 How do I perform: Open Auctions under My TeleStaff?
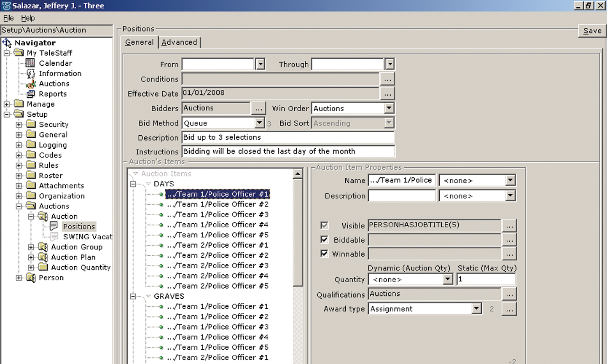pos(54,83)
